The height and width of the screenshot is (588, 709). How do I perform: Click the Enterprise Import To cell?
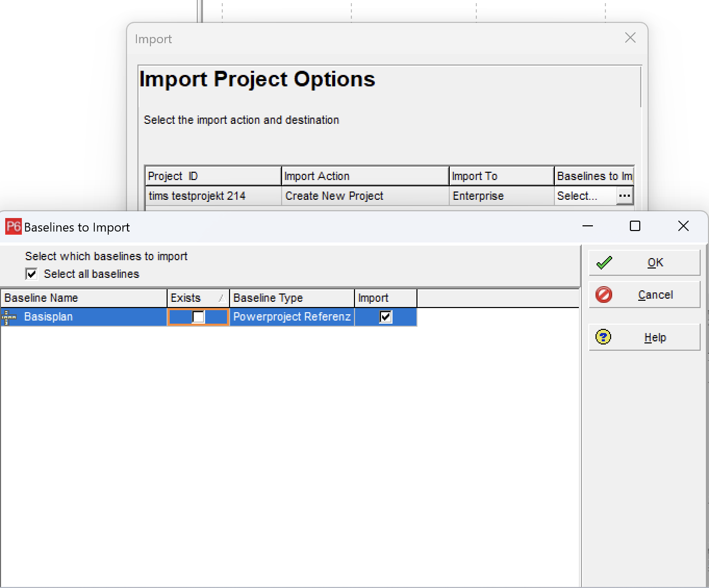502,196
